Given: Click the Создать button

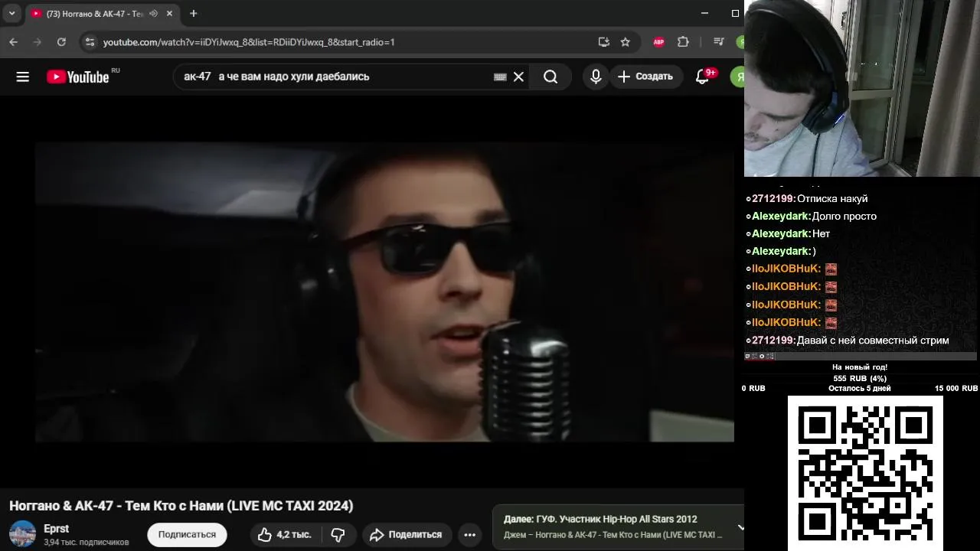Looking at the screenshot, I should coord(645,77).
